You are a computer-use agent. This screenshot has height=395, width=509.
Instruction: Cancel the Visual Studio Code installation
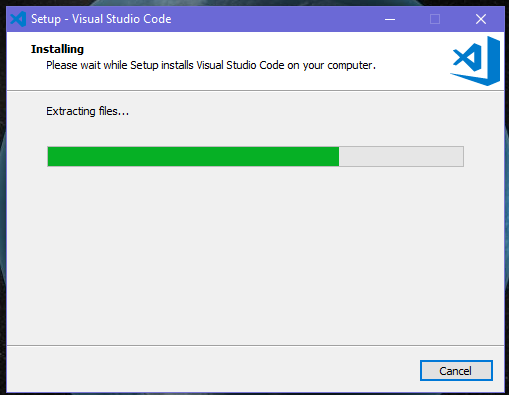coord(456,370)
